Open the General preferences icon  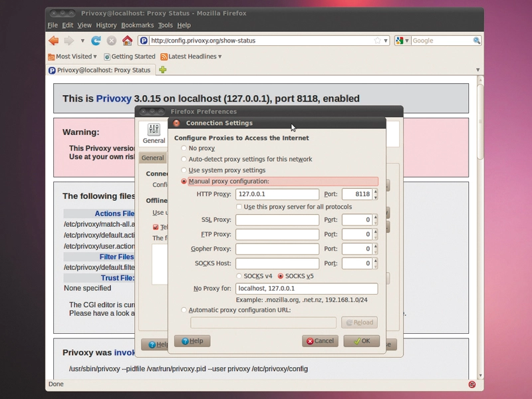point(154,134)
